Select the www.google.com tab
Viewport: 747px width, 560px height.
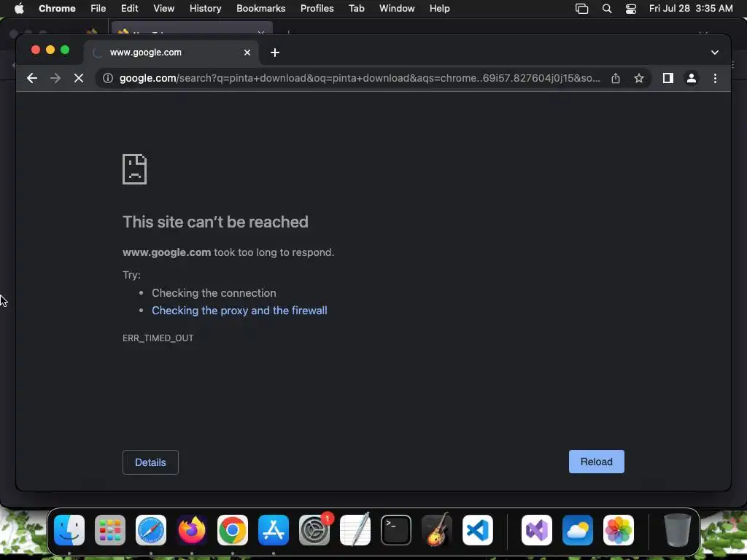point(171,52)
